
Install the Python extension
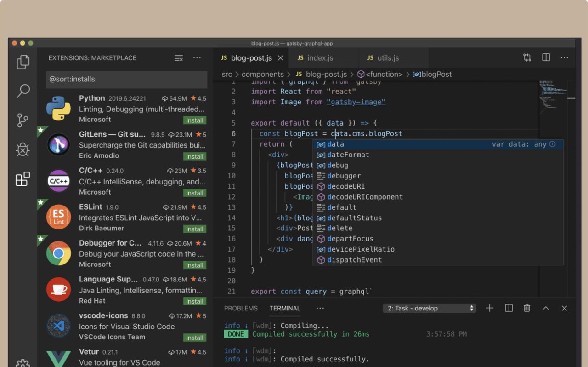point(195,120)
